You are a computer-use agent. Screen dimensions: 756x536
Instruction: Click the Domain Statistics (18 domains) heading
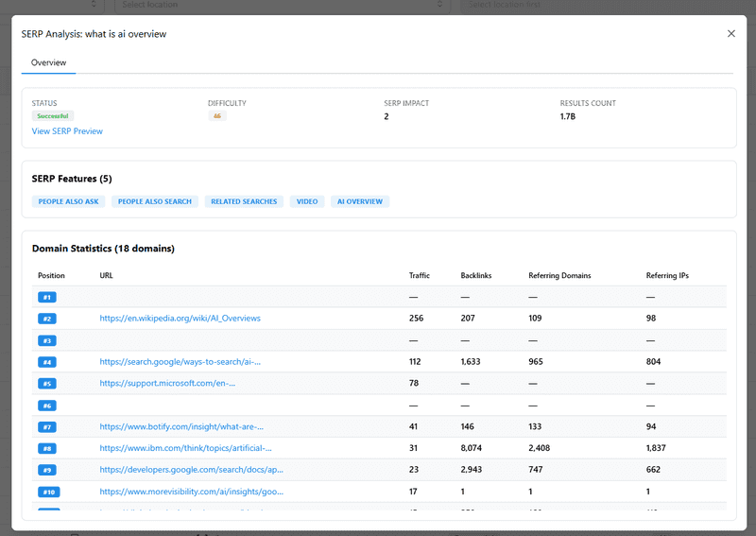click(x=103, y=249)
